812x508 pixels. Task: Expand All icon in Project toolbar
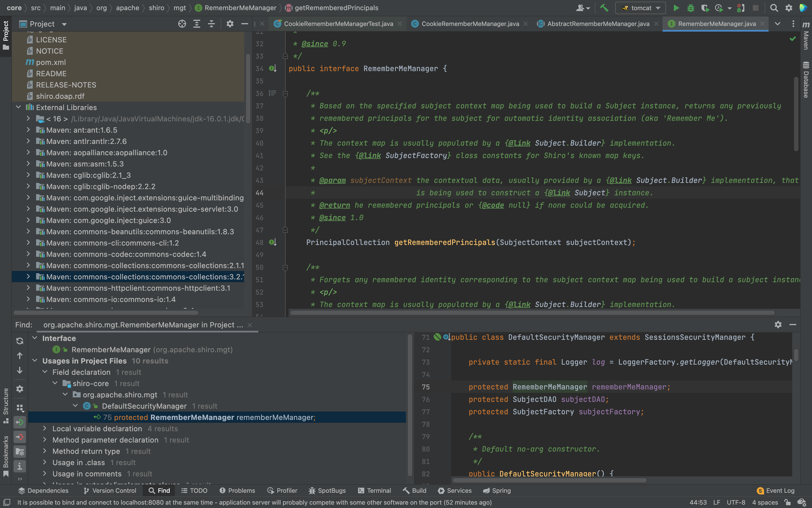click(197, 24)
